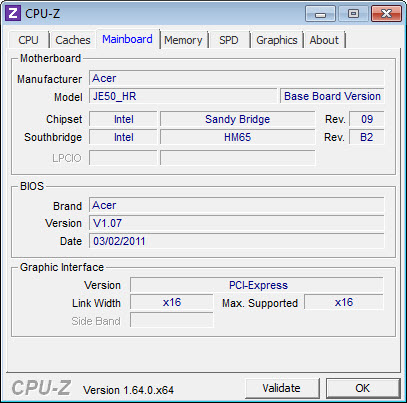Click the empty Side Band field
This screenshot has height=403, width=407.
(172, 320)
